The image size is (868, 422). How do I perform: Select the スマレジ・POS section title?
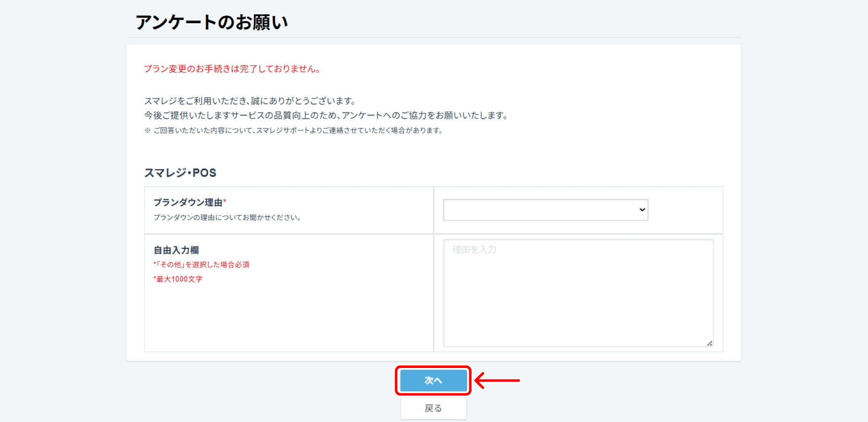coord(180,172)
